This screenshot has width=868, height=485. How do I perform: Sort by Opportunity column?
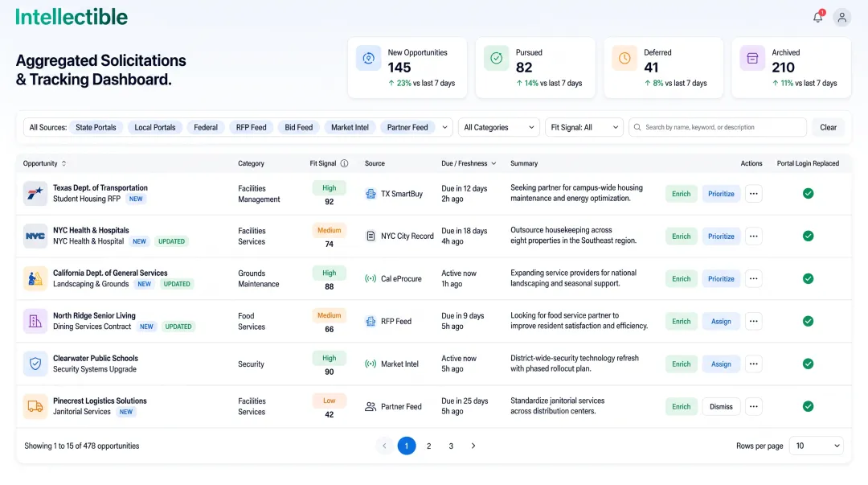click(45, 163)
